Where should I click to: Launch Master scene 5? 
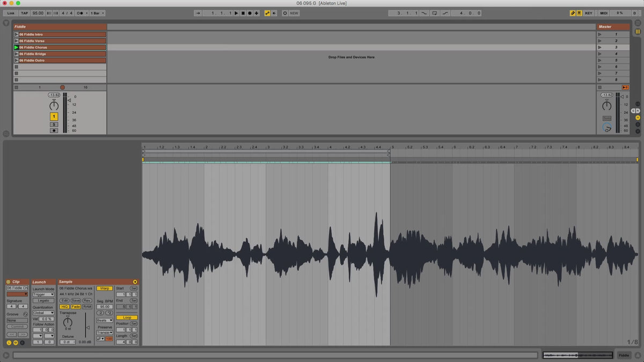(x=599, y=60)
